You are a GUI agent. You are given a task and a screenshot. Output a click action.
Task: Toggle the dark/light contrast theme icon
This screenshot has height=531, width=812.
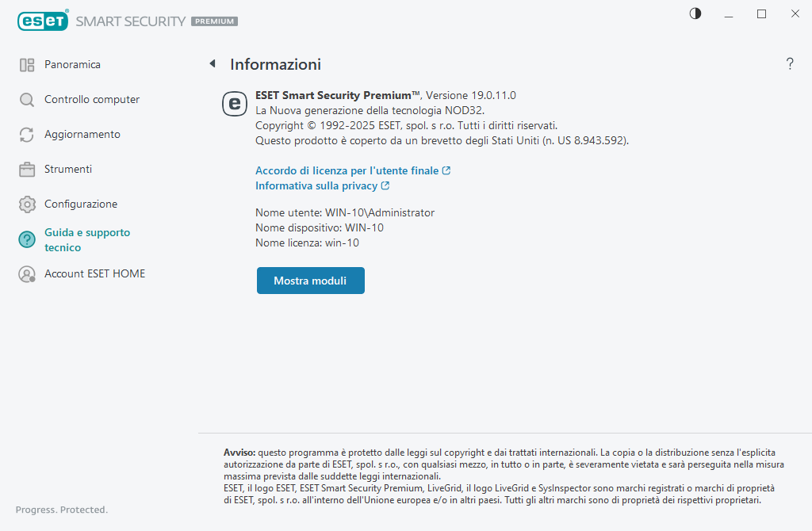[x=695, y=13]
